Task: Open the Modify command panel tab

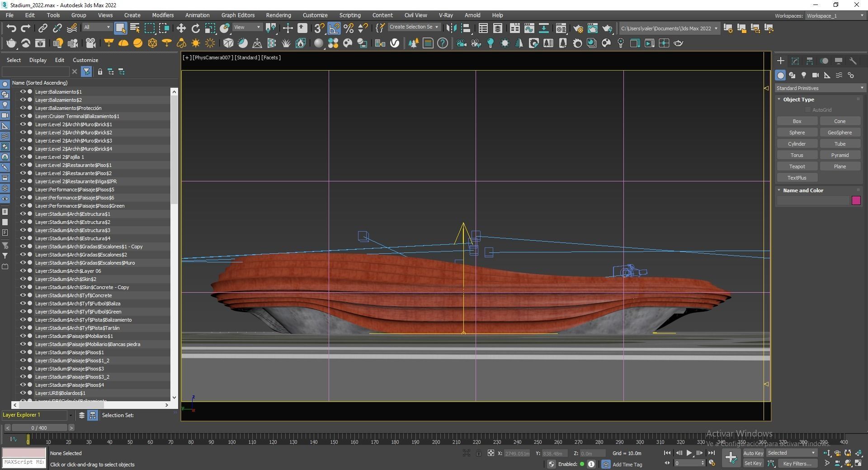Action: (795, 61)
